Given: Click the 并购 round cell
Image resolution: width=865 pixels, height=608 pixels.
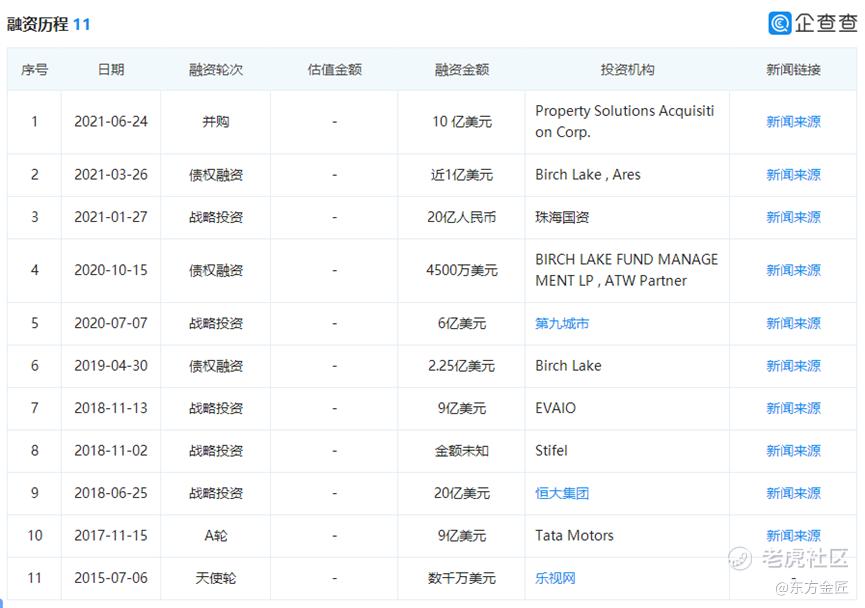Looking at the screenshot, I should tap(216, 121).
